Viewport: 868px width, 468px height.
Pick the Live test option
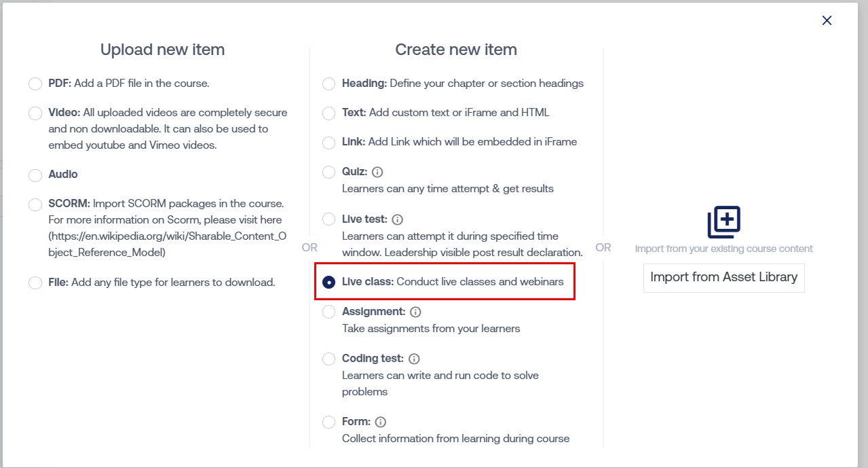(x=328, y=219)
